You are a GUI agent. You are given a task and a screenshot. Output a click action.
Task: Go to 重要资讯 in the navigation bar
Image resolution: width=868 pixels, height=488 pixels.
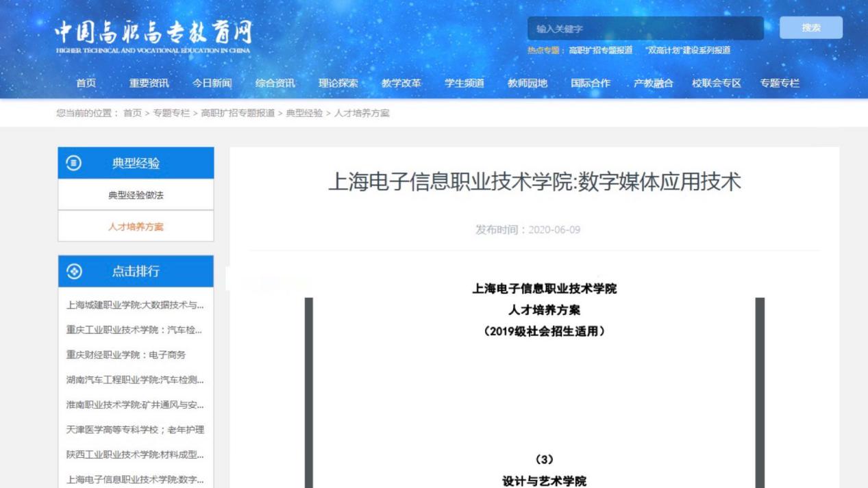pos(149,83)
